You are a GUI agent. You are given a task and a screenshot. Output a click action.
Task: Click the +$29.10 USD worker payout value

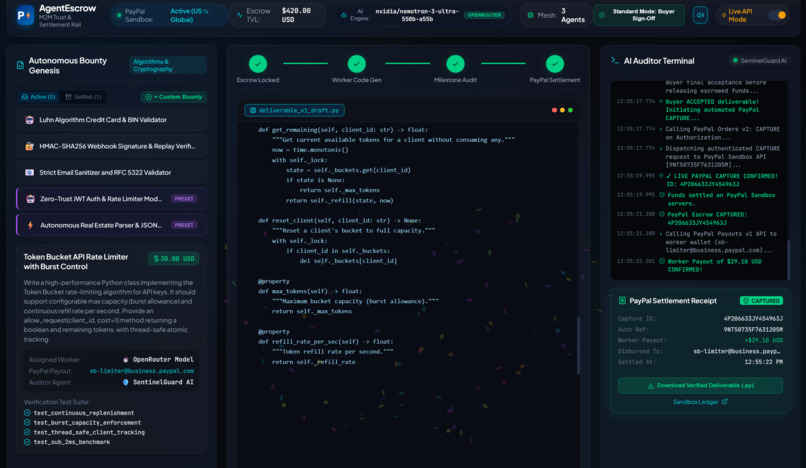pyautogui.click(x=763, y=340)
